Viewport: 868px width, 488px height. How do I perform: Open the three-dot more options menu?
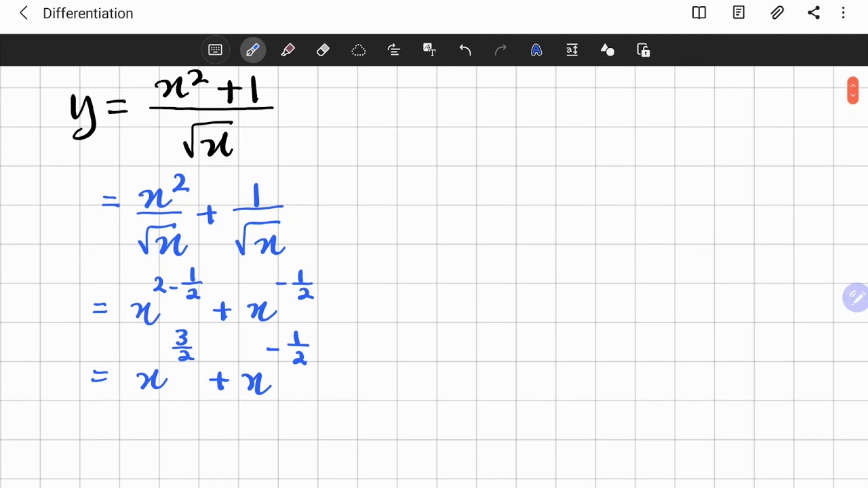click(x=844, y=13)
